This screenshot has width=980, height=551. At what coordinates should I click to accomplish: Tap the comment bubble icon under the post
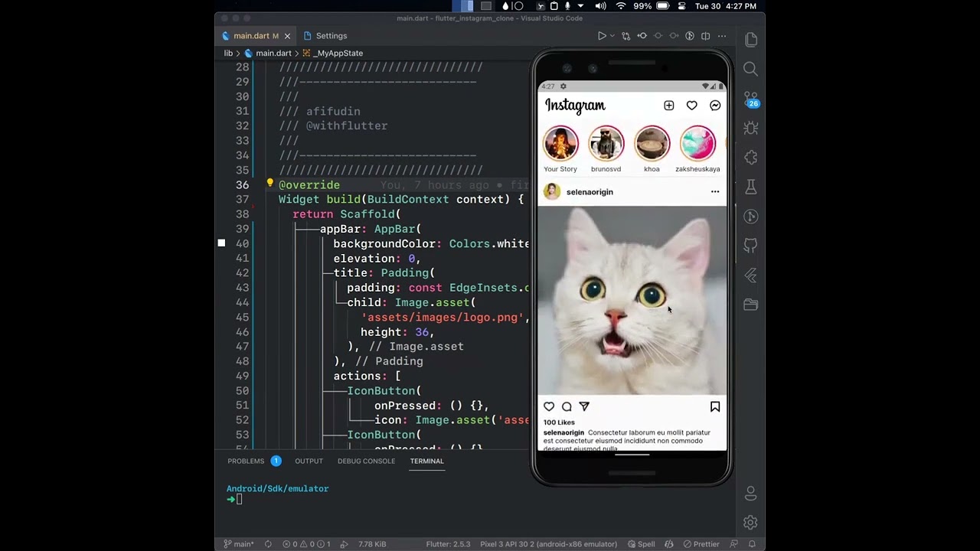567,407
